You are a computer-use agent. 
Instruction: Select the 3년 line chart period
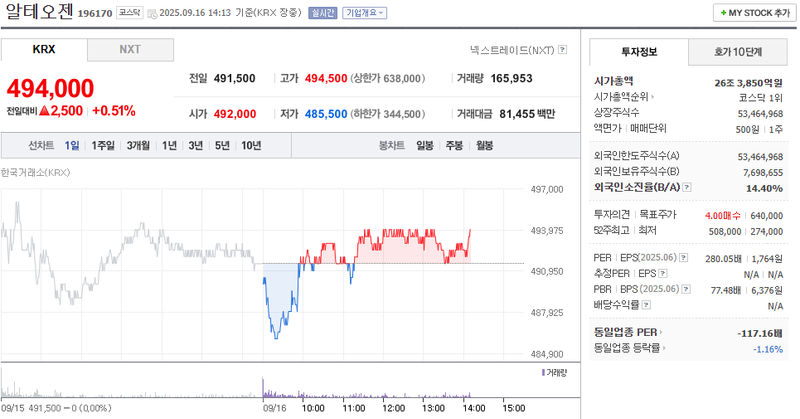[x=195, y=146]
